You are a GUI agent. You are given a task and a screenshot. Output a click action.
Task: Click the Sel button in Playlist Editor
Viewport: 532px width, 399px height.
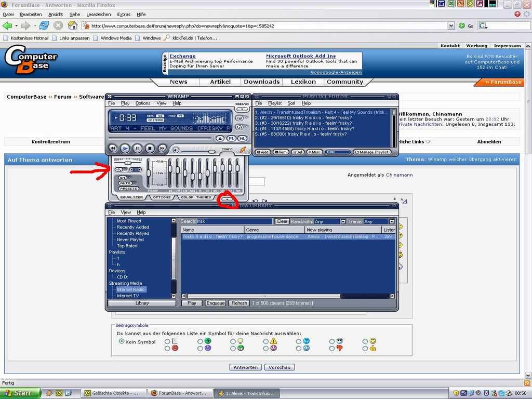[x=298, y=152]
